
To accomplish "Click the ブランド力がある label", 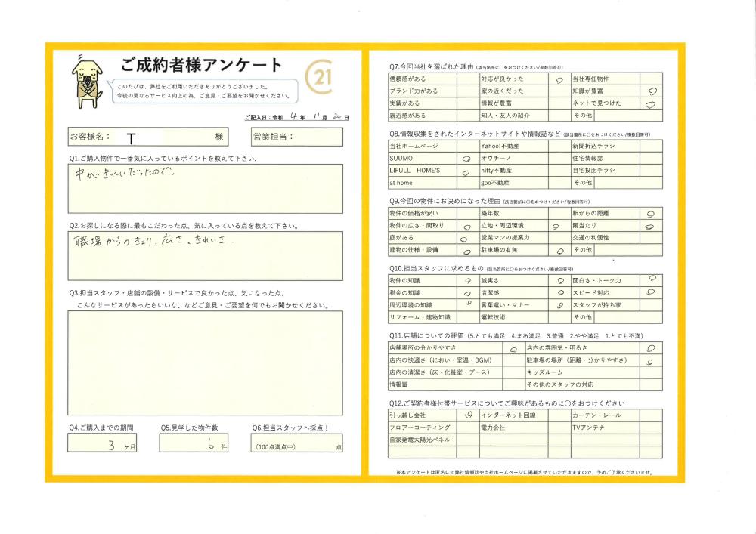I will pos(414,91).
